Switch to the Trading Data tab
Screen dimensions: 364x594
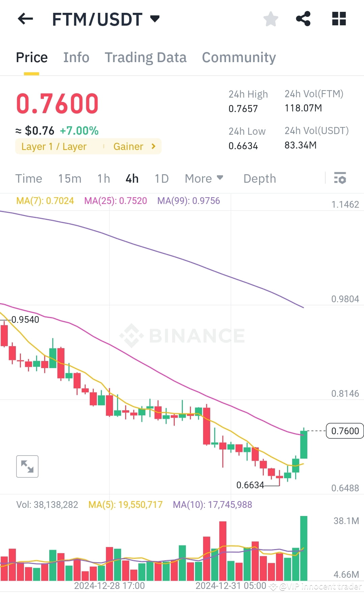(146, 57)
